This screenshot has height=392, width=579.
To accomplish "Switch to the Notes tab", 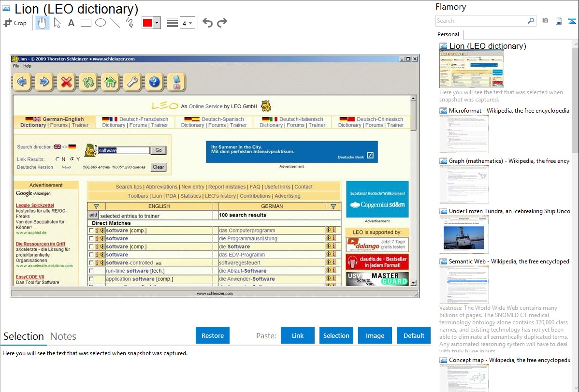I will click(x=63, y=336).
